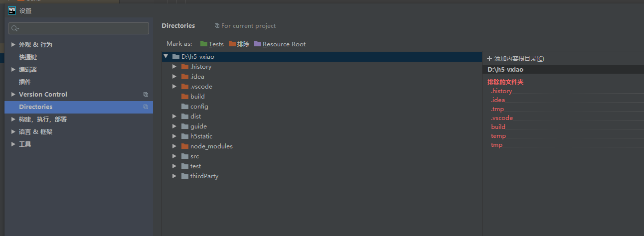This screenshot has width=644, height=236.
Task: Mark directory as Excluded (排除)
Action: [x=239, y=44]
